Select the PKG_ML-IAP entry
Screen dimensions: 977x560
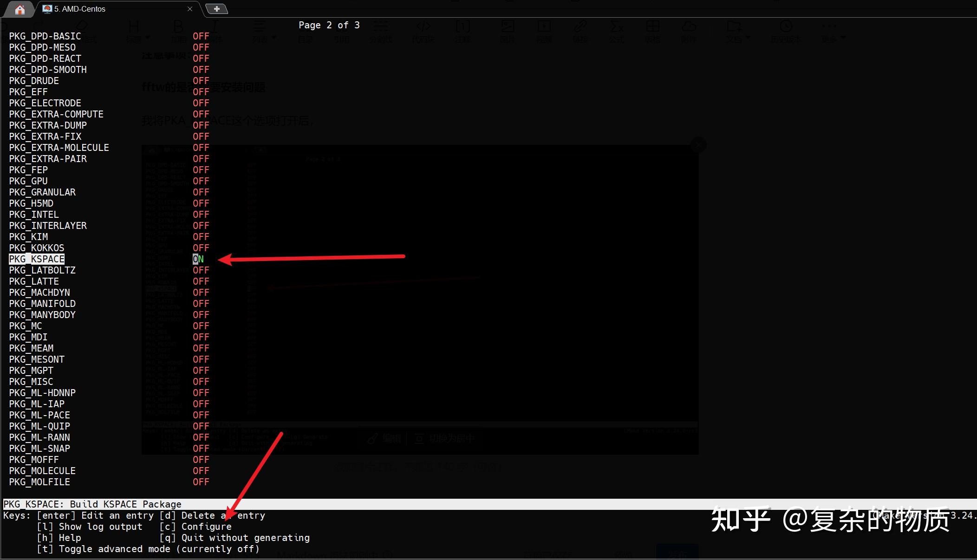click(37, 404)
